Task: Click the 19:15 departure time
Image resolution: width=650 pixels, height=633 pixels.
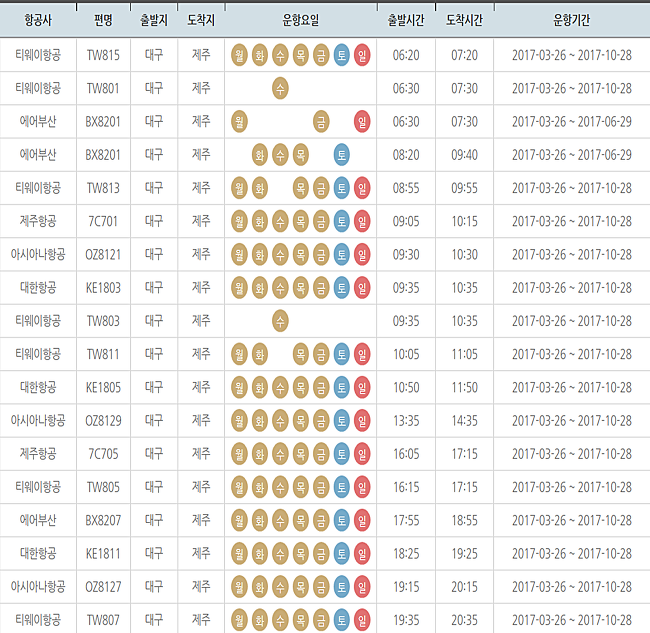Action: tap(406, 587)
